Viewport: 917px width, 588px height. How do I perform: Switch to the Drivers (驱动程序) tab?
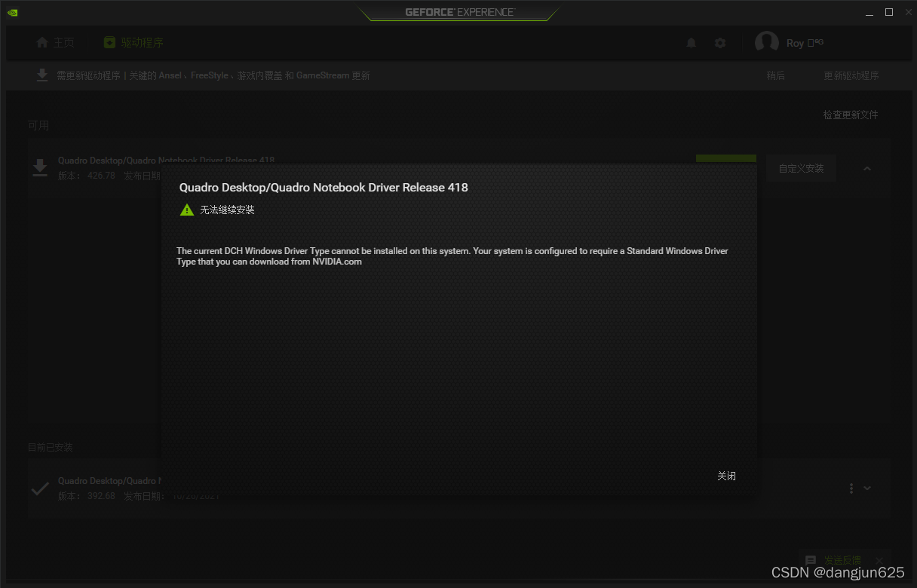click(x=133, y=43)
